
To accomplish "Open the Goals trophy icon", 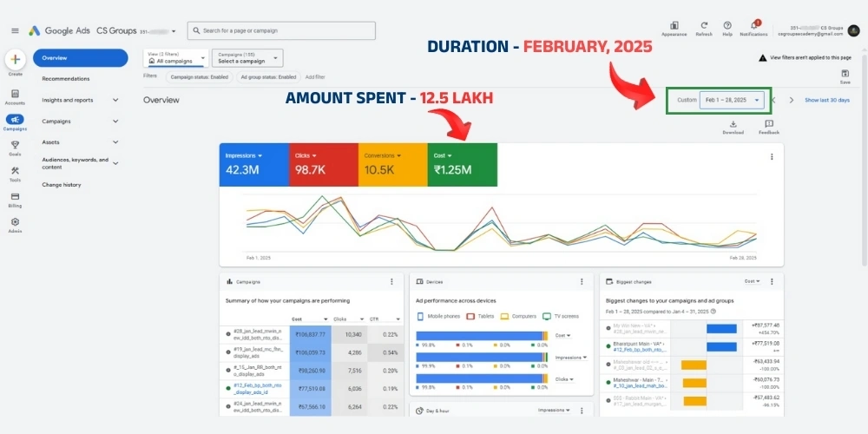I will tap(16, 145).
